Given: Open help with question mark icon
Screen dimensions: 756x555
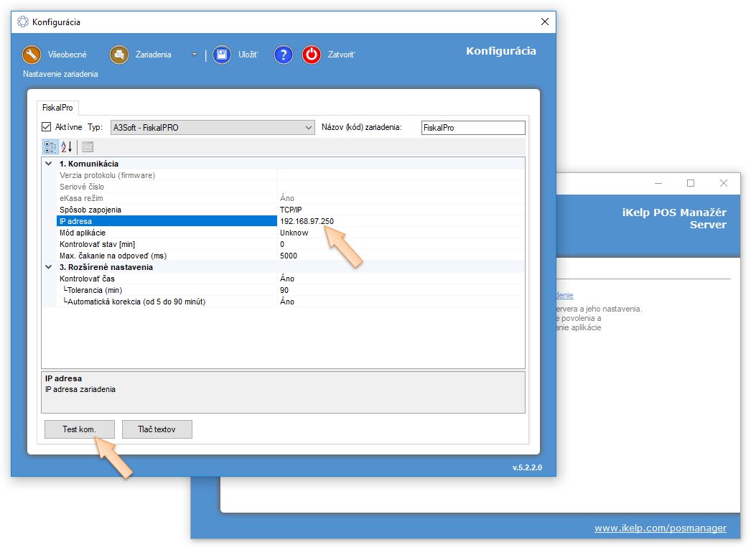Looking at the screenshot, I should 284,55.
